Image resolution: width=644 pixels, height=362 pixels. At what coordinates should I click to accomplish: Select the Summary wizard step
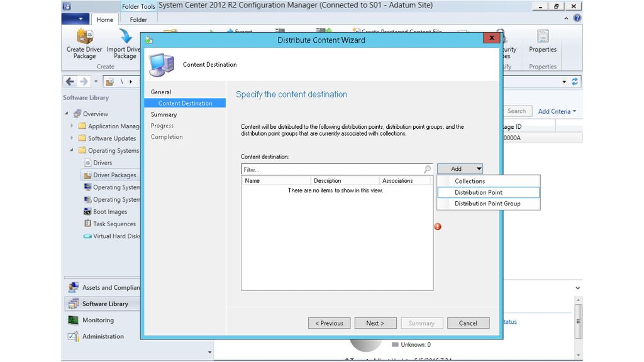click(164, 114)
